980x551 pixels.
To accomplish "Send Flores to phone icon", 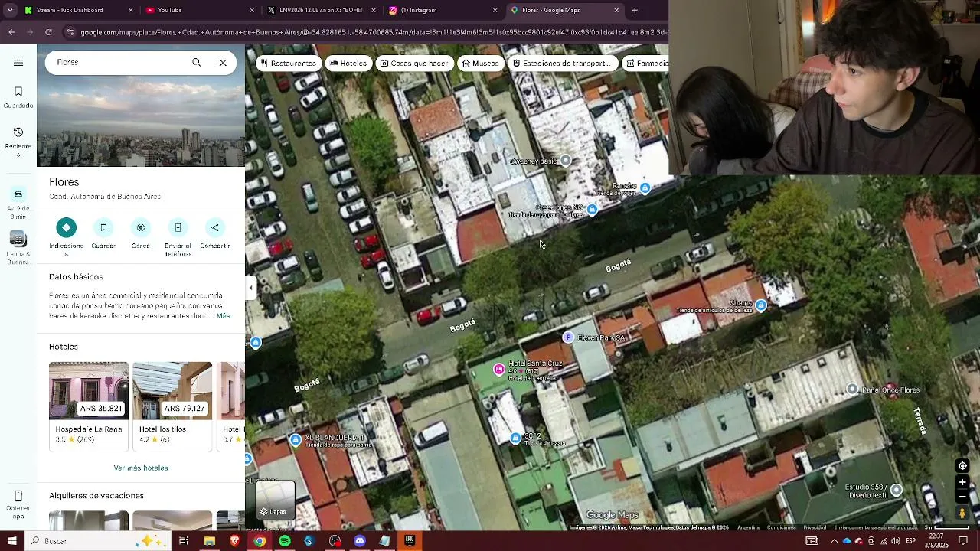I will [178, 227].
